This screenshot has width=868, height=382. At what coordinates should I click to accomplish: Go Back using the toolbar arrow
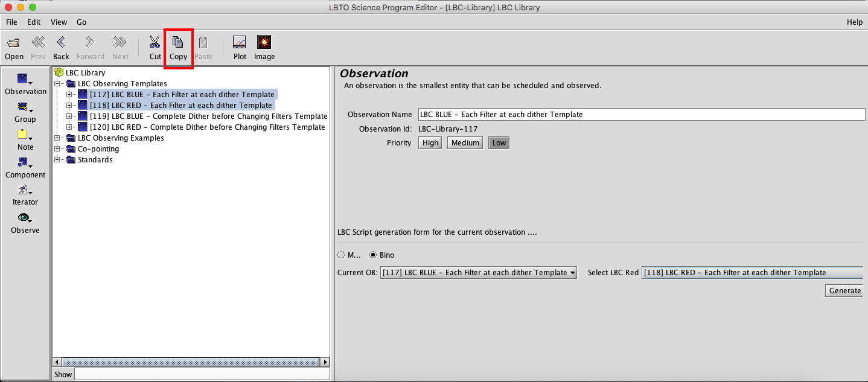[61, 42]
